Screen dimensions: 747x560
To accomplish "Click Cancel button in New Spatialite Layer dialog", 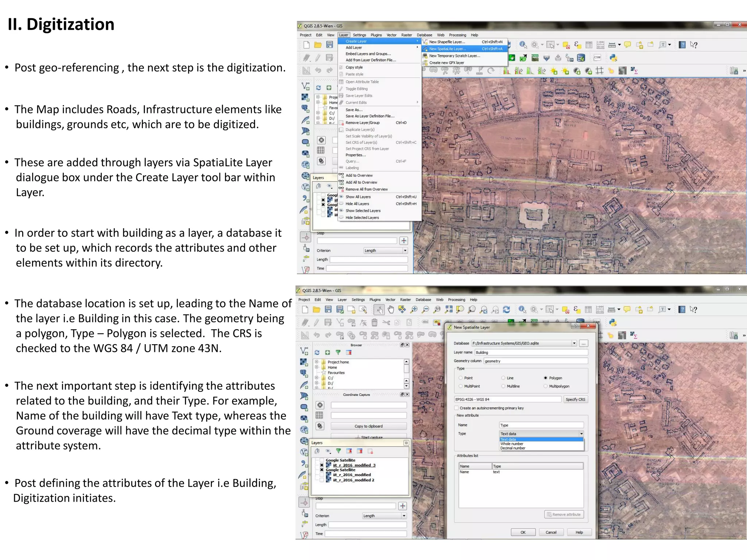I will tap(551, 532).
